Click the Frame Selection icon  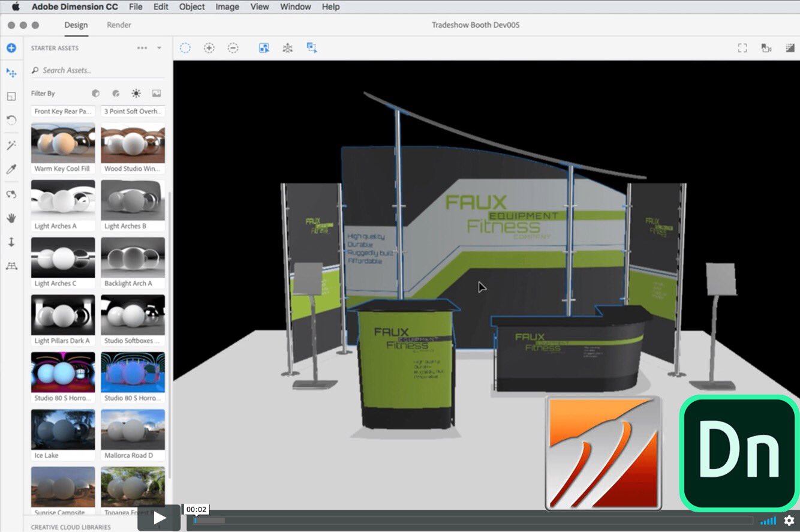tap(264, 48)
